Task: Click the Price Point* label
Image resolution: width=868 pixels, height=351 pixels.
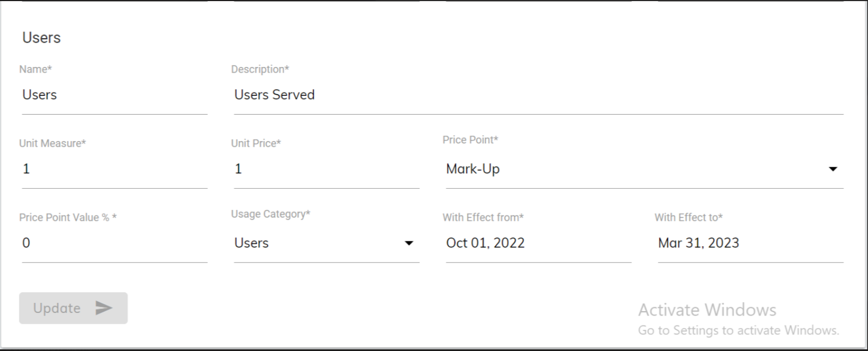Action: click(470, 140)
